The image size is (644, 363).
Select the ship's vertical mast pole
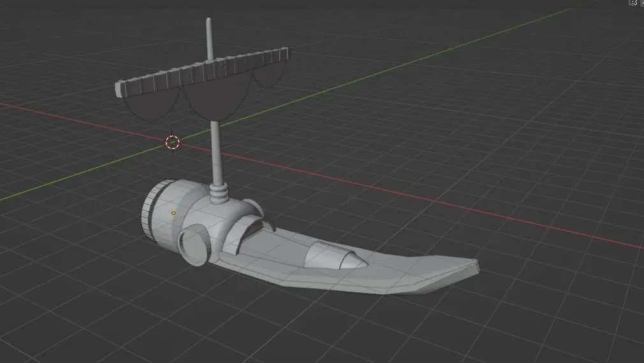(216, 153)
